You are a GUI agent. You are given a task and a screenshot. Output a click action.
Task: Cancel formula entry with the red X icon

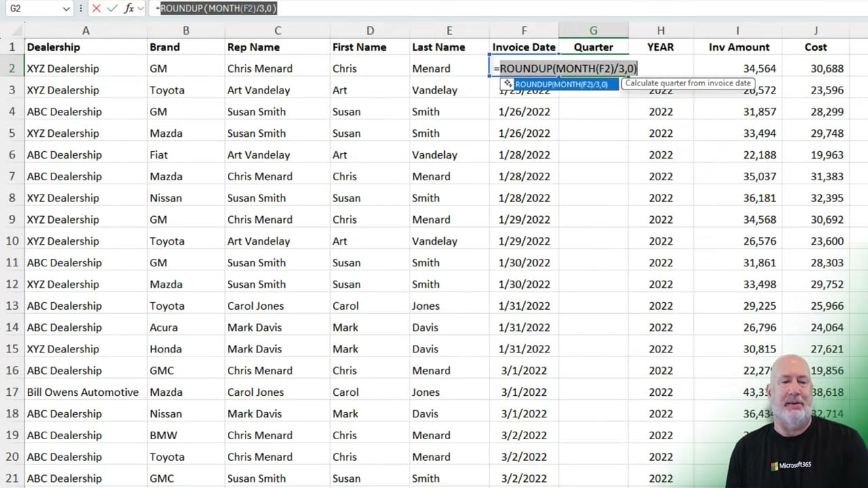(96, 8)
